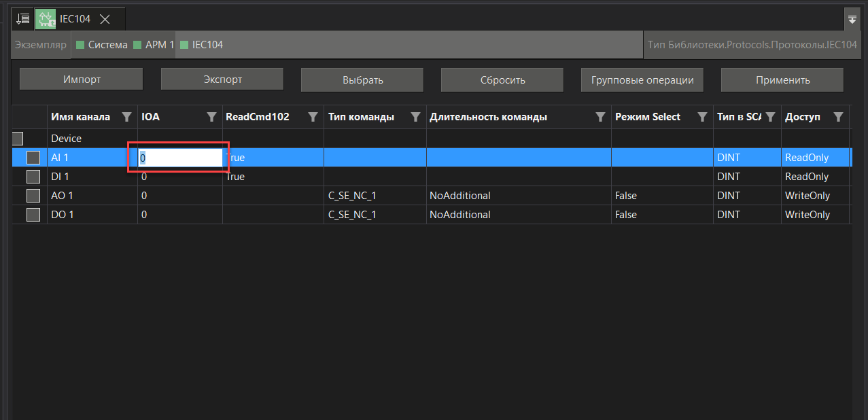Click the sort list icon in tab bar
868x420 pixels.
tap(23, 18)
